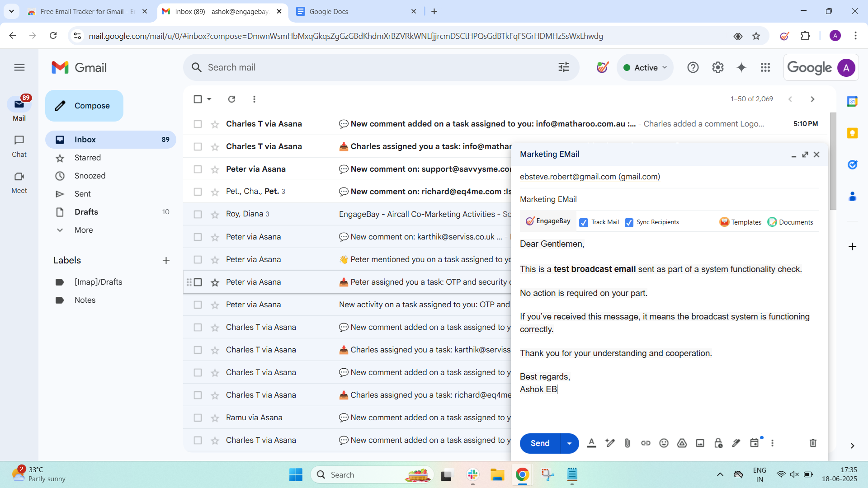
Task: Expand the More folders list
Action: tap(84, 230)
